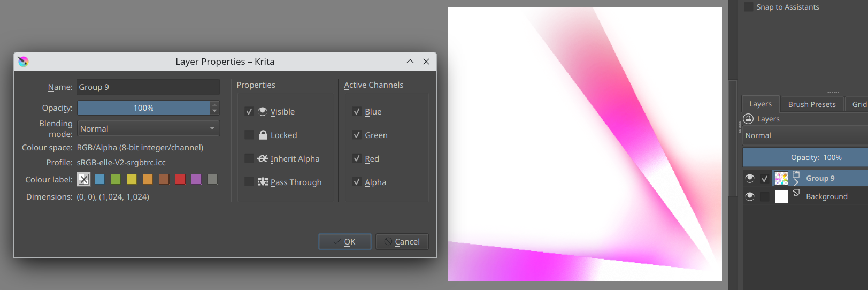Click the Background layer thumbnail
Viewport: 868px width, 290px height.
pyautogui.click(x=781, y=196)
